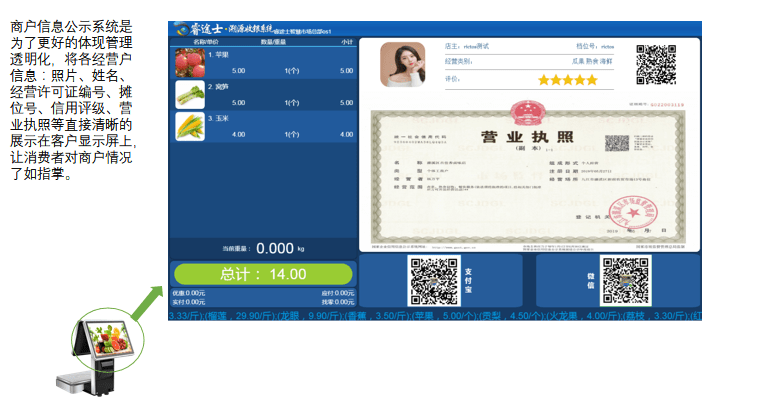Image resolution: width=774 pixels, height=406 pixels.
Task: Open the merchant portrait photo
Action: point(402,64)
